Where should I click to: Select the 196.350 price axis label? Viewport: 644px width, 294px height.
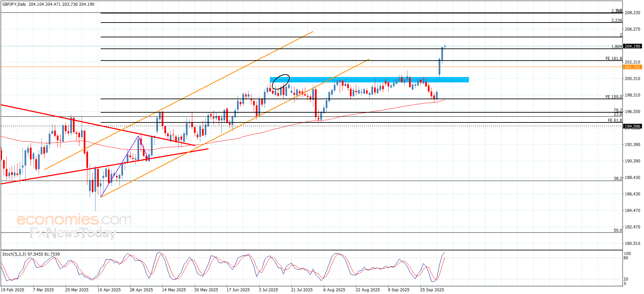[x=632, y=112]
